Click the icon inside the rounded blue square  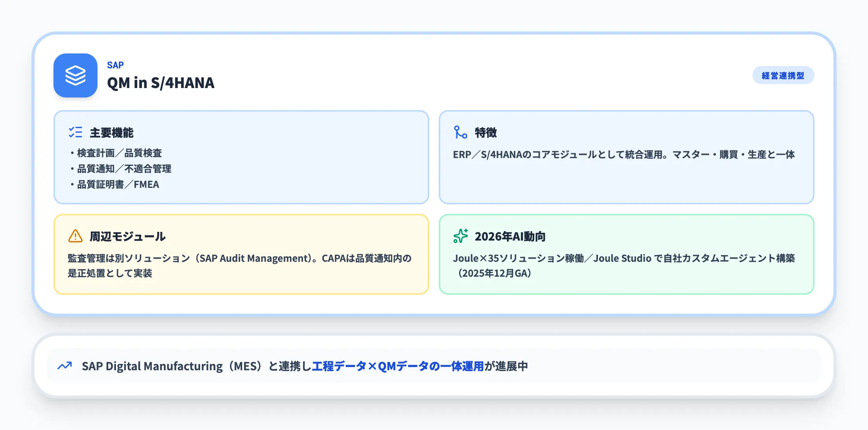point(75,75)
